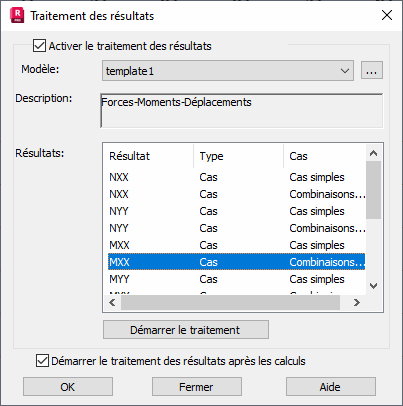Select the NYY Combinaisons row
Image resolution: width=403 pixels, height=406 pixels.
(x=237, y=228)
